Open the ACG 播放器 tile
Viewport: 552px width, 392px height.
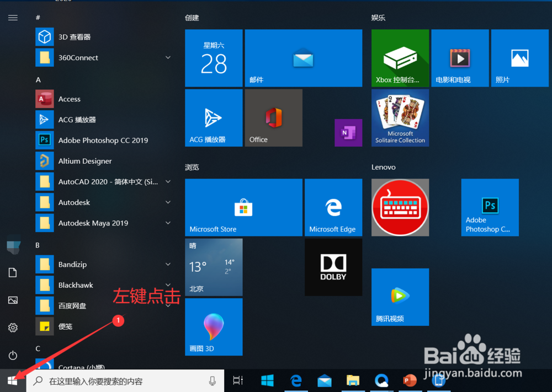(214, 118)
